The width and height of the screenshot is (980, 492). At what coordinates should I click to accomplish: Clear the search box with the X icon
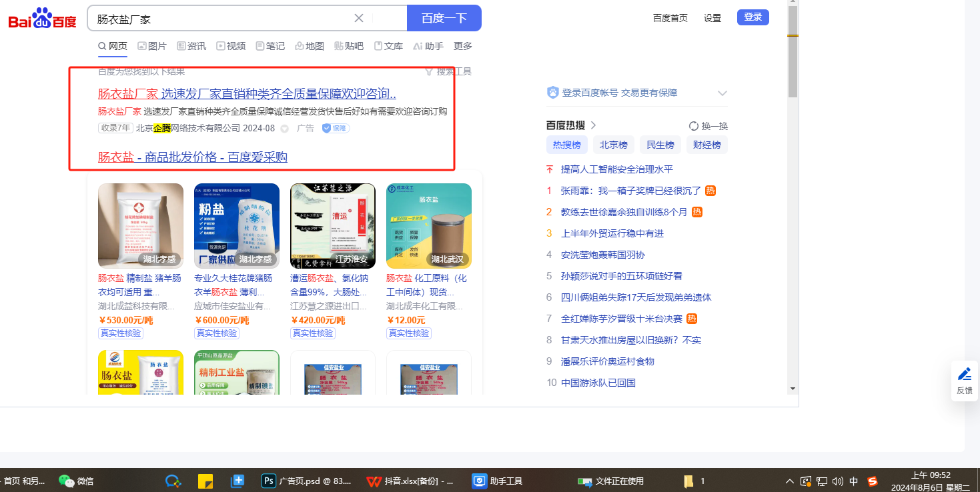tap(359, 18)
